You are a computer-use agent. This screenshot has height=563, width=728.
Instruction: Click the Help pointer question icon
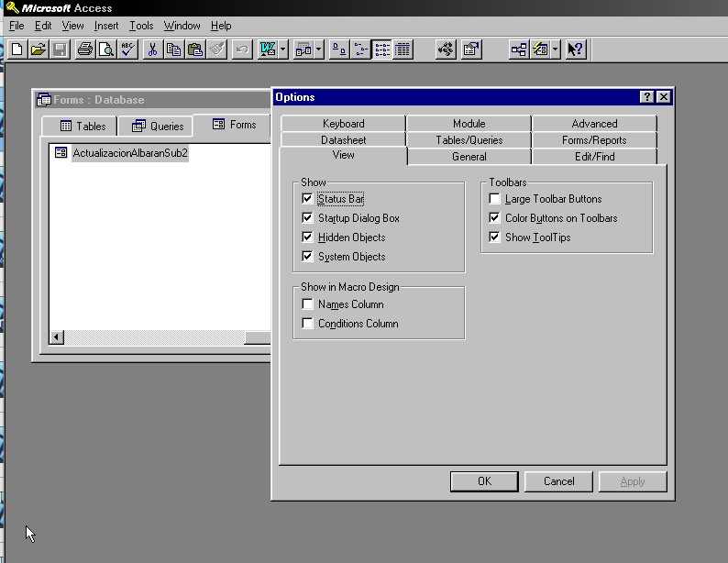tap(576, 50)
